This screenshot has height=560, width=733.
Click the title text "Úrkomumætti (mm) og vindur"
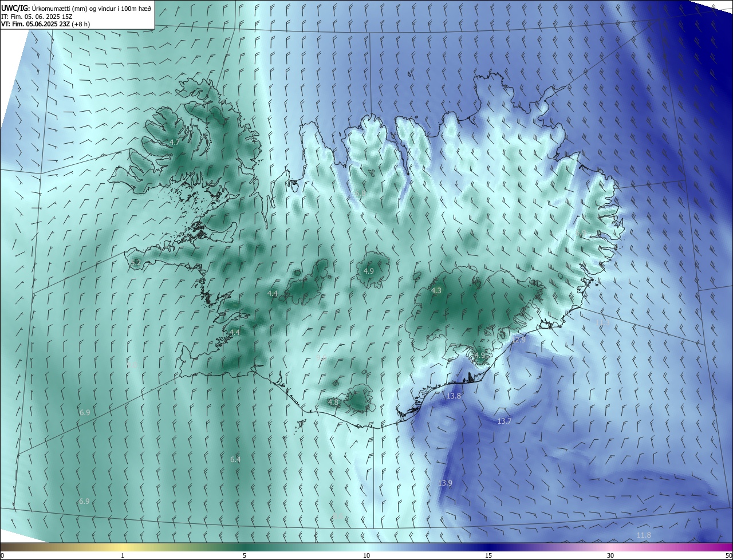pos(73,8)
